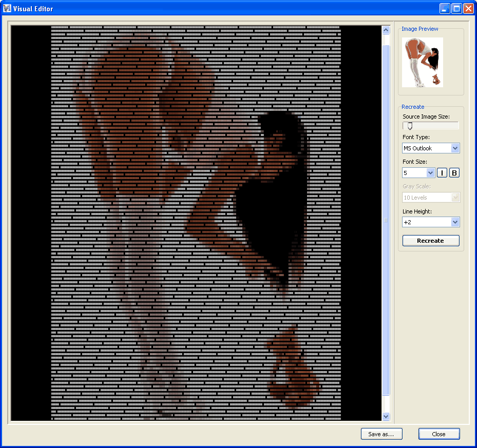Viewport: 477px width, 448px height.
Task: Toggle bold font style button
Action: tap(454, 173)
